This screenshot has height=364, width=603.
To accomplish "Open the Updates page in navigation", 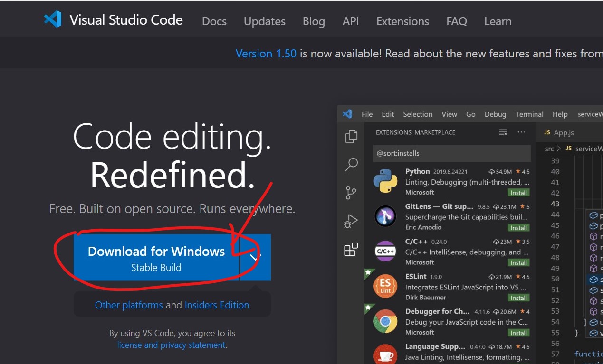I will (265, 21).
